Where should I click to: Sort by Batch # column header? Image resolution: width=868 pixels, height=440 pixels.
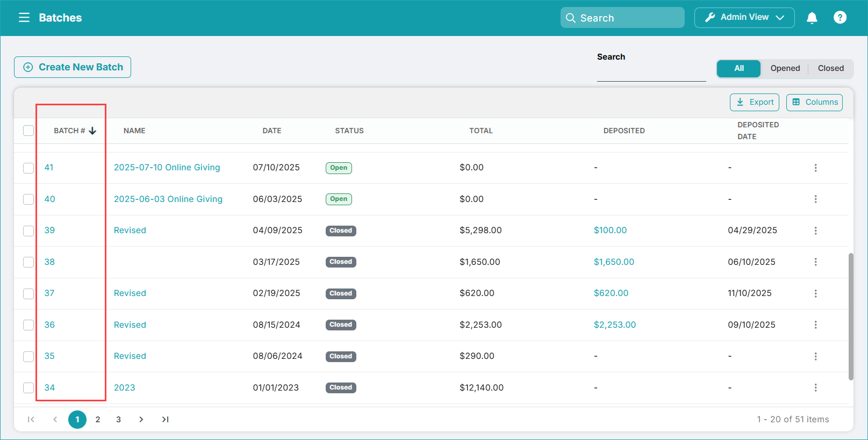click(x=75, y=131)
